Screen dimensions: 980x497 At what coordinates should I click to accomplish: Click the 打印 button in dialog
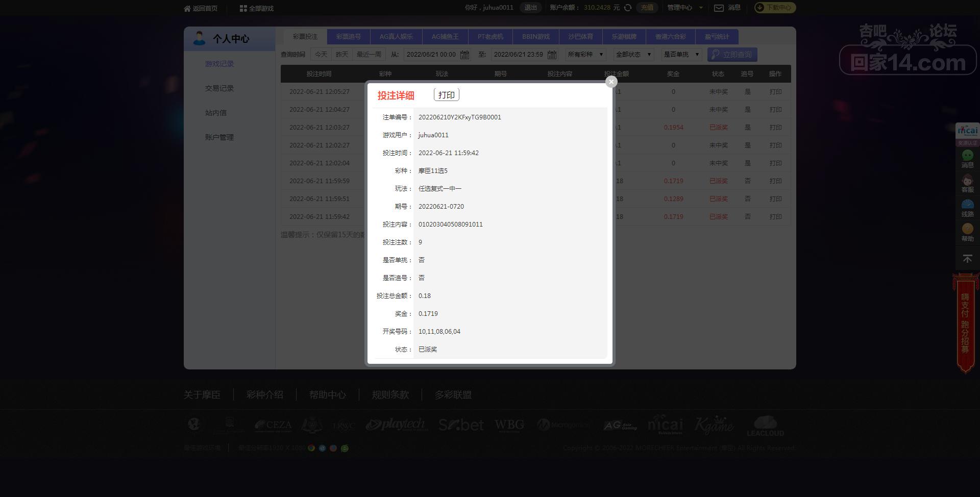coord(447,95)
